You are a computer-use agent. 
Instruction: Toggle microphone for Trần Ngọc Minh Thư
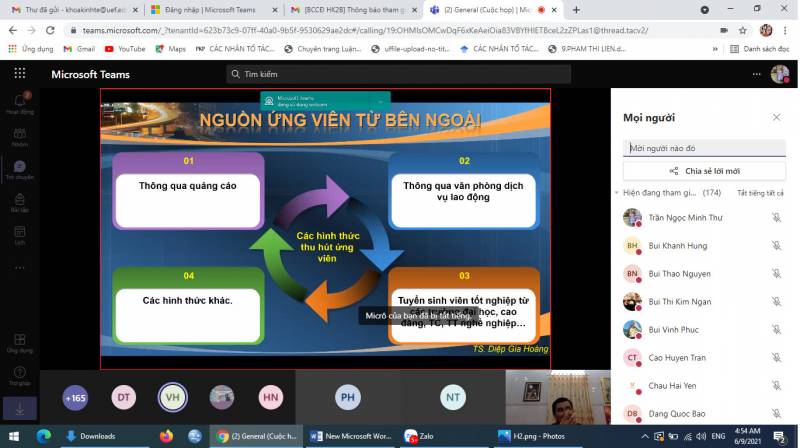point(776,218)
